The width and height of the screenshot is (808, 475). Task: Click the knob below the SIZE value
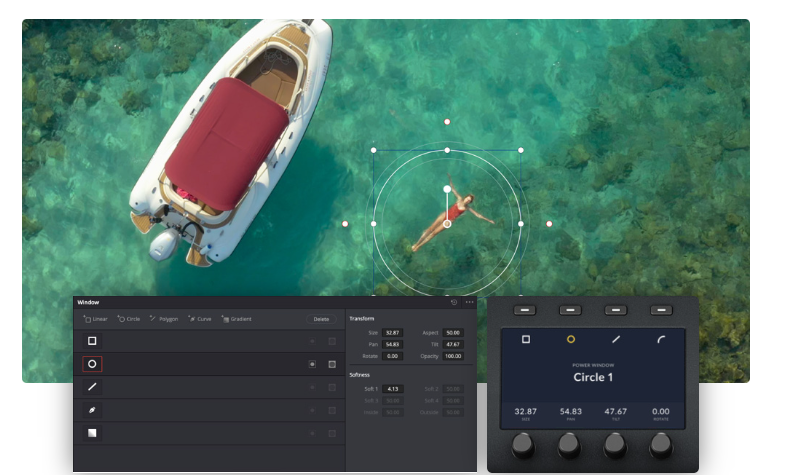(x=524, y=445)
